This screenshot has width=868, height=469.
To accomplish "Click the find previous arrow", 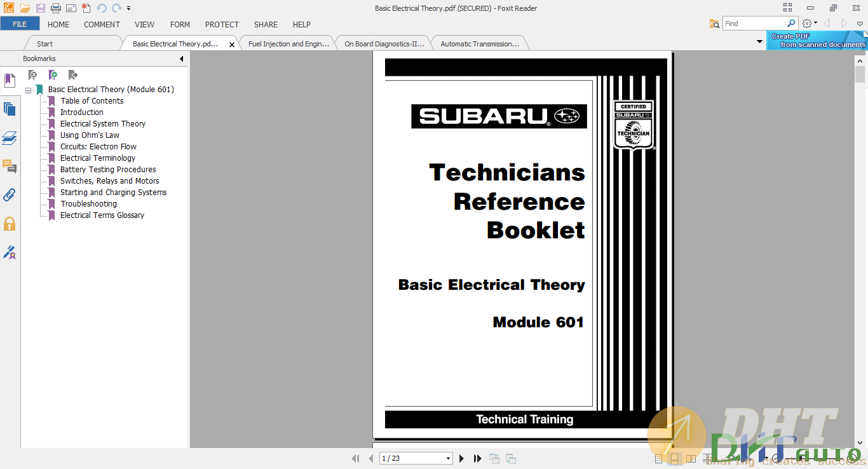I will [x=827, y=24].
